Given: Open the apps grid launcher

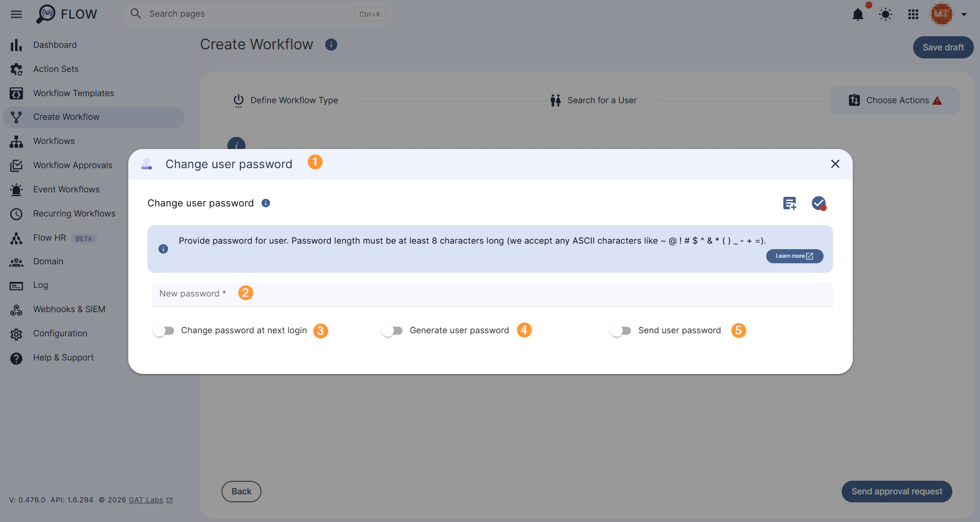Looking at the screenshot, I should click(914, 14).
